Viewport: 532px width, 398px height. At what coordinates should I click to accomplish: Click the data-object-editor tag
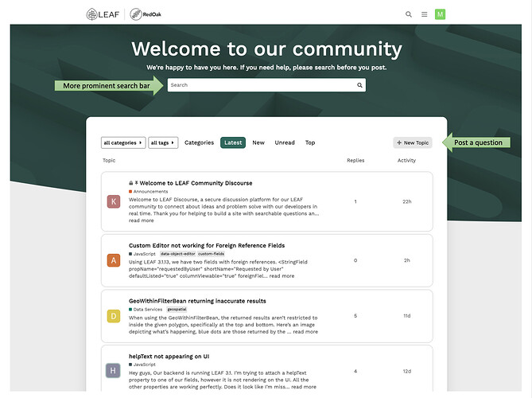pyautogui.click(x=178, y=254)
